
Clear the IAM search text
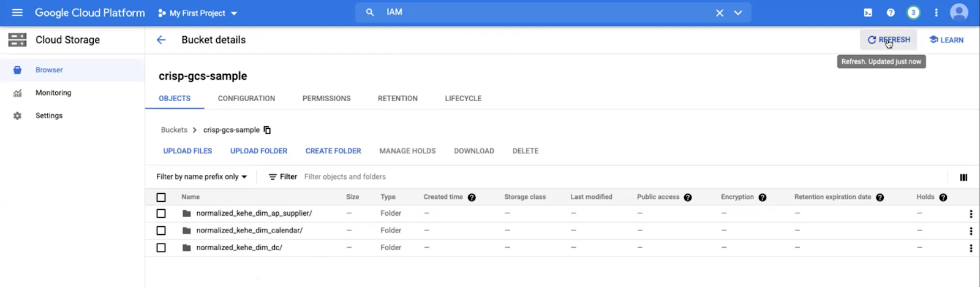[720, 13]
